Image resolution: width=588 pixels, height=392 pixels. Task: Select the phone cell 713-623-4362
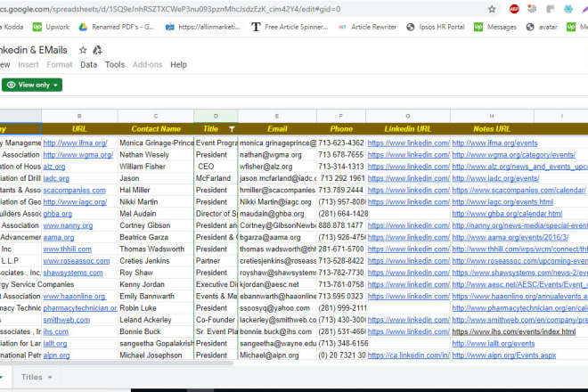341,143
